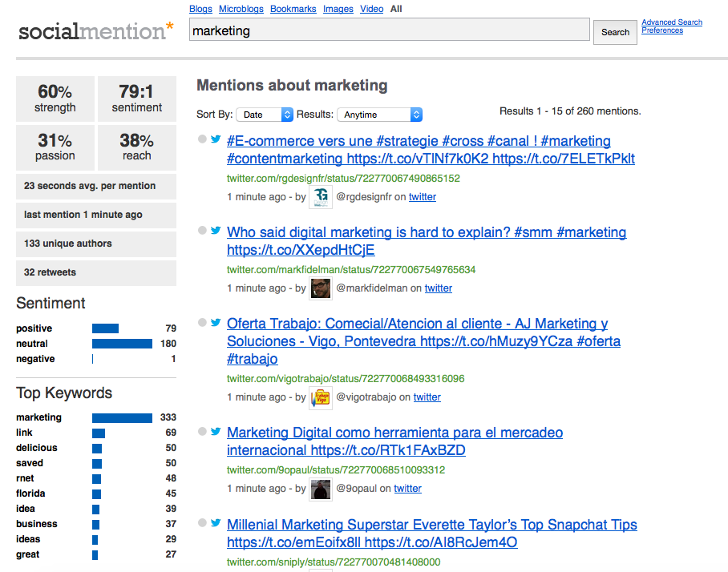This screenshot has height=572, width=728.
Task: Open the Oferta Trabajo mention link
Action: click(x=423, y=341)
